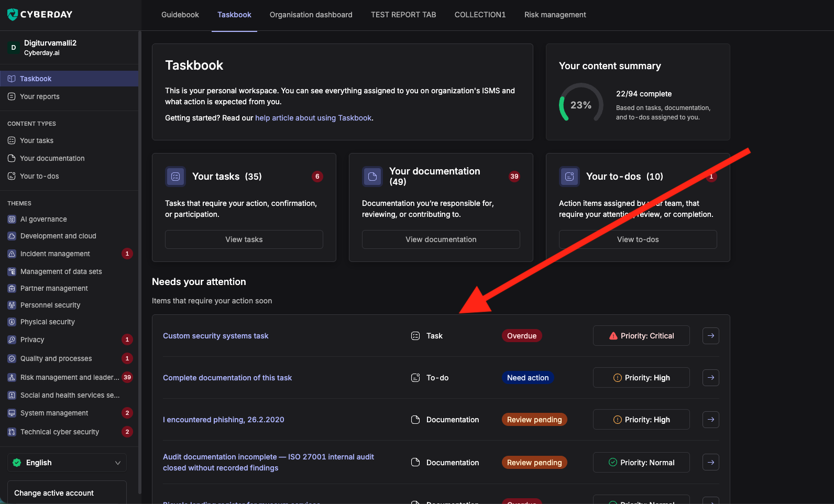Click the Privacy theme icon

(12, 339)
